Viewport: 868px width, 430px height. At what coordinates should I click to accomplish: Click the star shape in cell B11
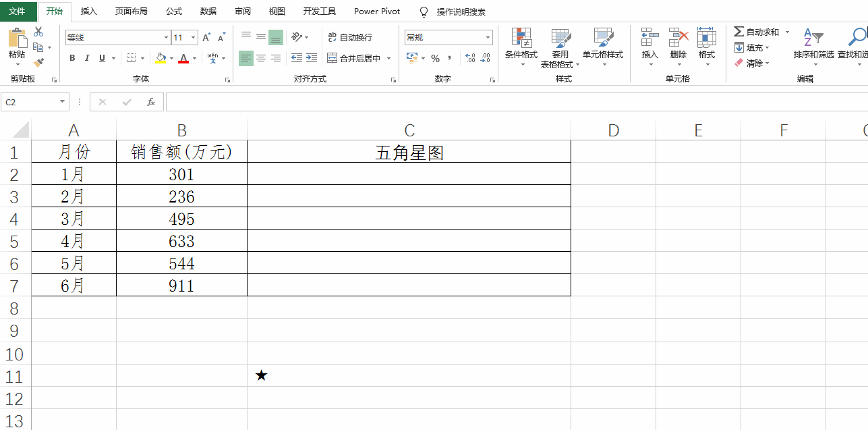point(261,376)
